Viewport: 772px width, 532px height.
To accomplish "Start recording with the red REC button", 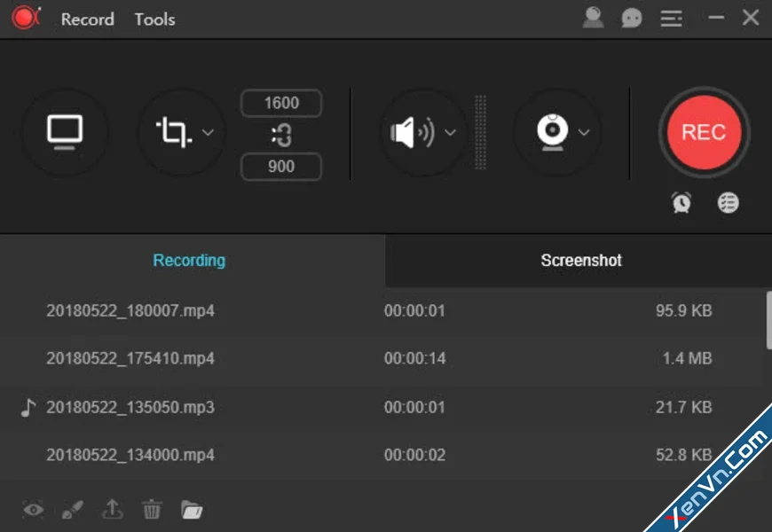I will (x=704, y=132).
